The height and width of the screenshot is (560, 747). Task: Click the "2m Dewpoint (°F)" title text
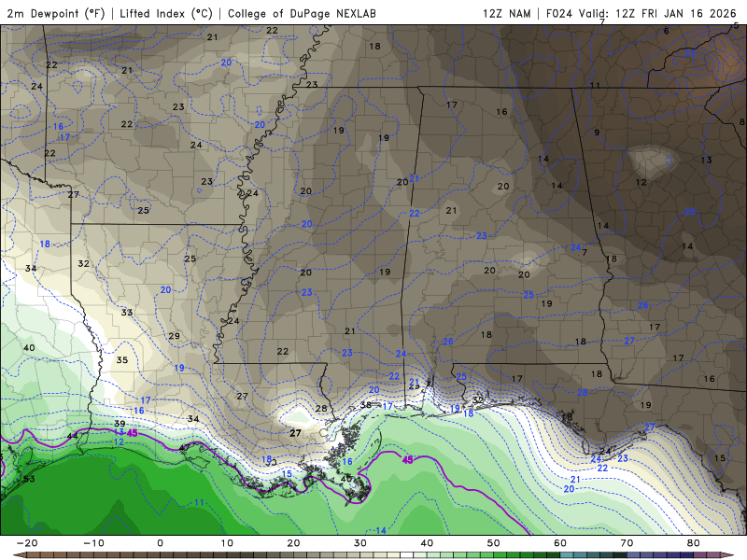56,13
